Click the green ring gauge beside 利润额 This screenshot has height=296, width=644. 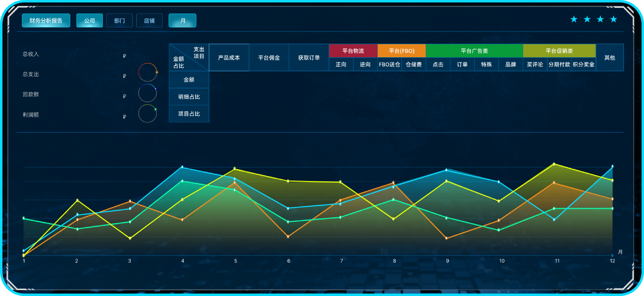click(x=147, y=114)
